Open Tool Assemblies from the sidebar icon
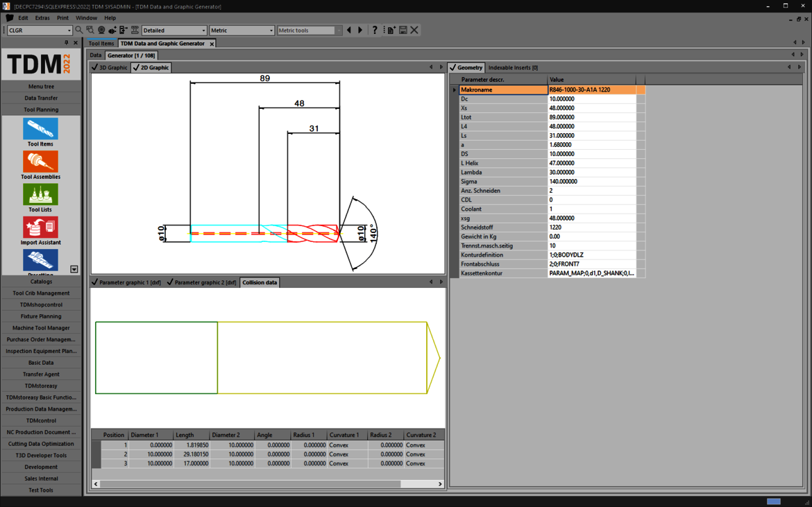 coord(40,162)
